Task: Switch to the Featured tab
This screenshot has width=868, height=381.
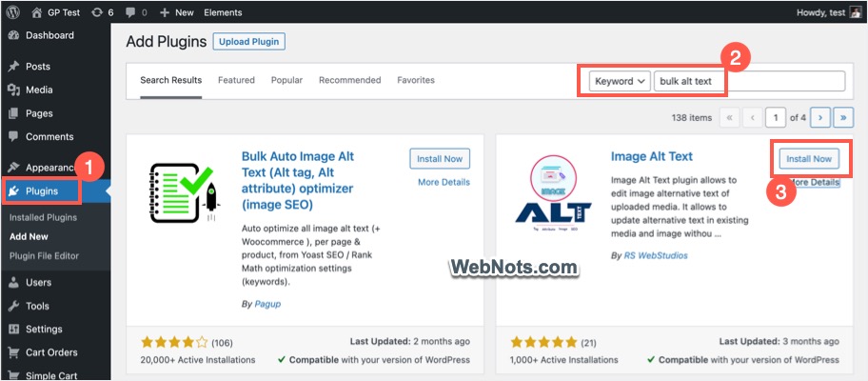Action: tap(236, 80)
